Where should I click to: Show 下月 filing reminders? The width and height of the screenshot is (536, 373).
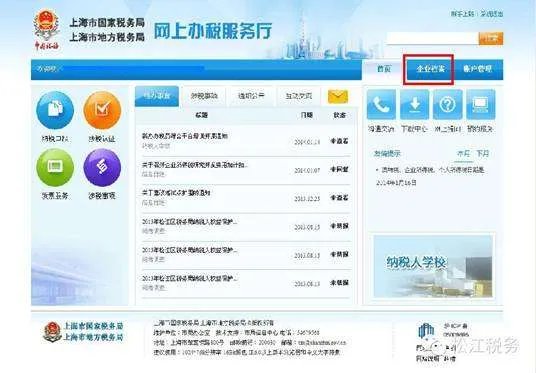click(x=483, y=154)
